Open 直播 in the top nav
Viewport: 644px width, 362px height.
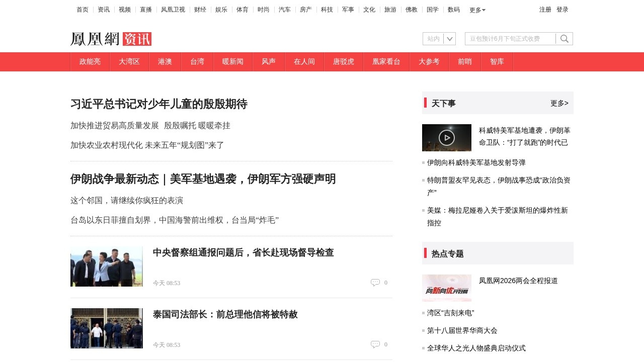pos(146,10)
